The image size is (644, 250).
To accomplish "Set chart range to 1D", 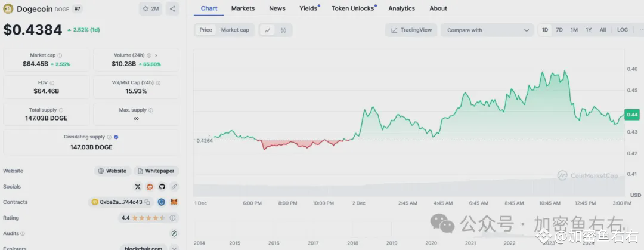I will click(x=545, y=30).
